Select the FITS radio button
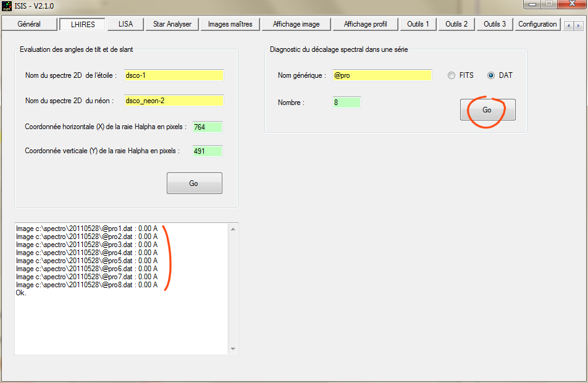 coord(452,75)
